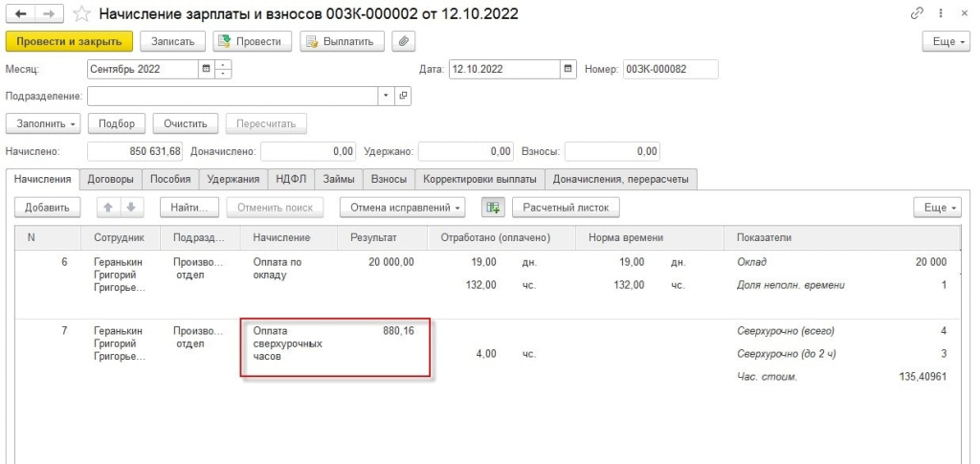Switch to the НДФЛ tab

click(290, 178)
